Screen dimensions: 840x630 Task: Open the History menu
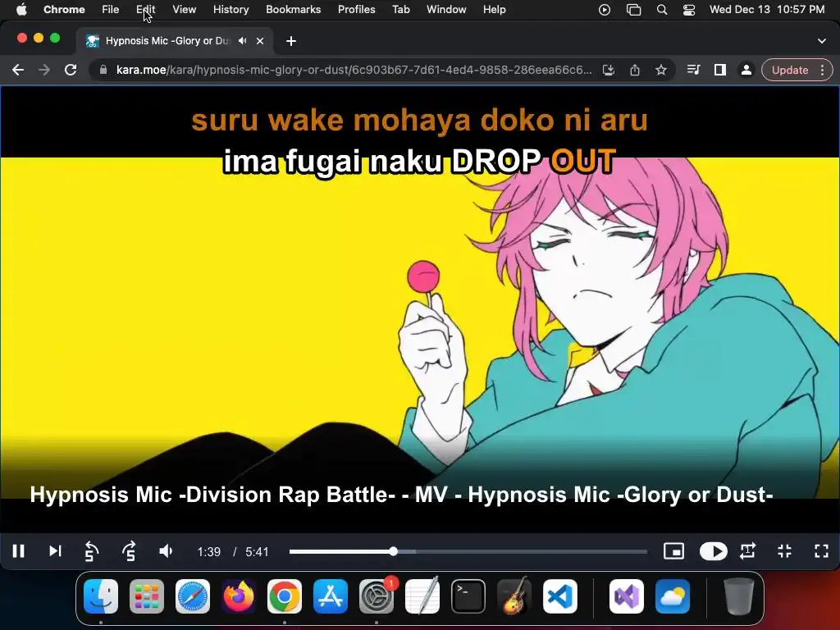coord(231,10)
